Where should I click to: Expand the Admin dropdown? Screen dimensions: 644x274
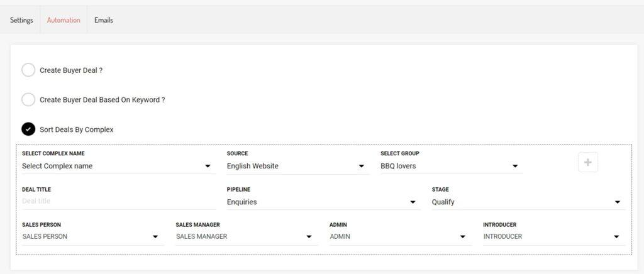pyautogui.click(x=398, y=237)
